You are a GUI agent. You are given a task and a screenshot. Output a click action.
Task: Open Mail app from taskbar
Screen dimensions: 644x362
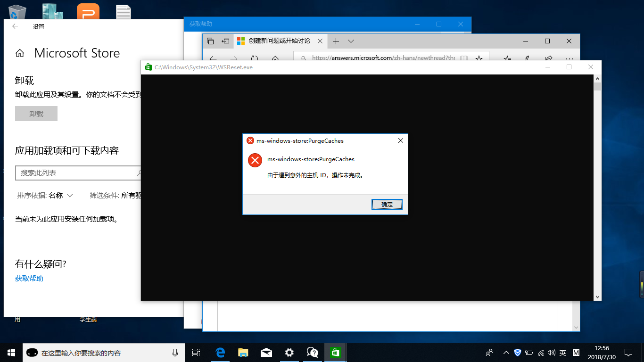tap(266, 352)
